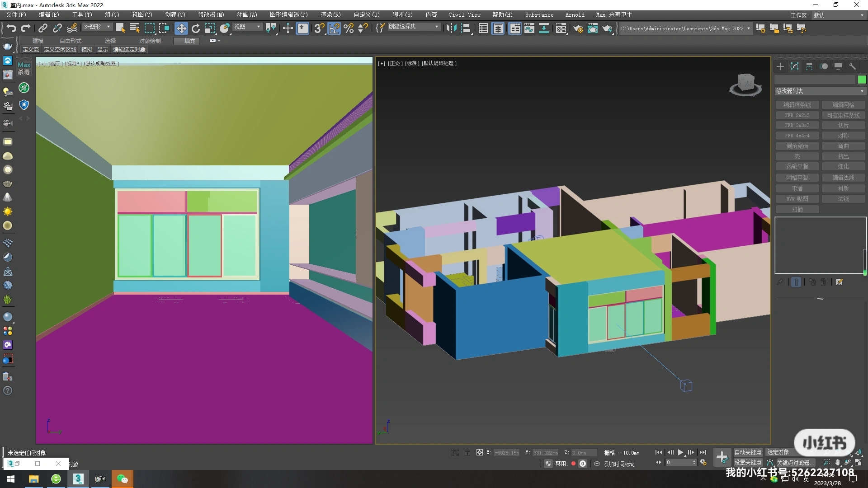Expand the 创建选择集 named selection dropdown
This screenshot has width=868, height=488.
pyautogui.click(x=413, y=27)
